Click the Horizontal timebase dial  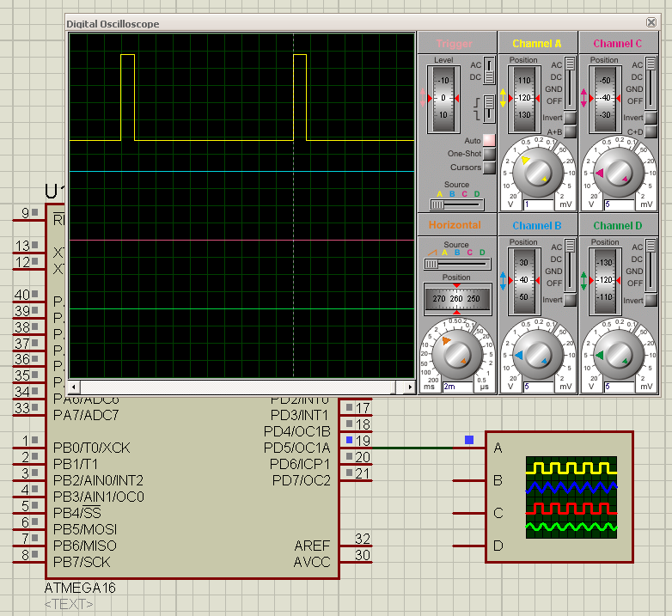tap(456, 355)
